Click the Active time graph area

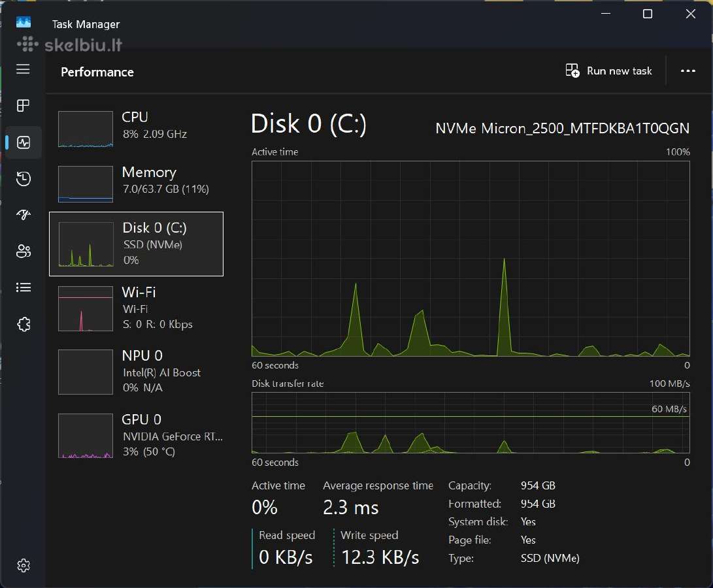click(471, 259)
